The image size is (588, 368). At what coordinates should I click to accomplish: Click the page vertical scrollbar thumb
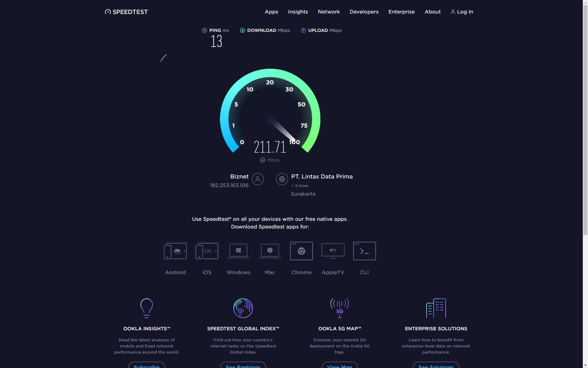[585, 120]
